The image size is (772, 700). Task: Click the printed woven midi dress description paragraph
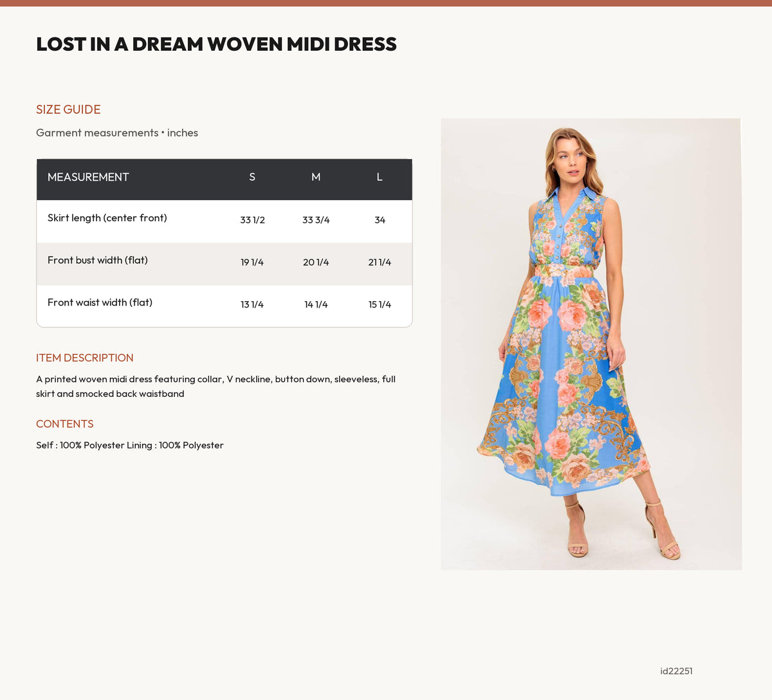click(216, 387)
